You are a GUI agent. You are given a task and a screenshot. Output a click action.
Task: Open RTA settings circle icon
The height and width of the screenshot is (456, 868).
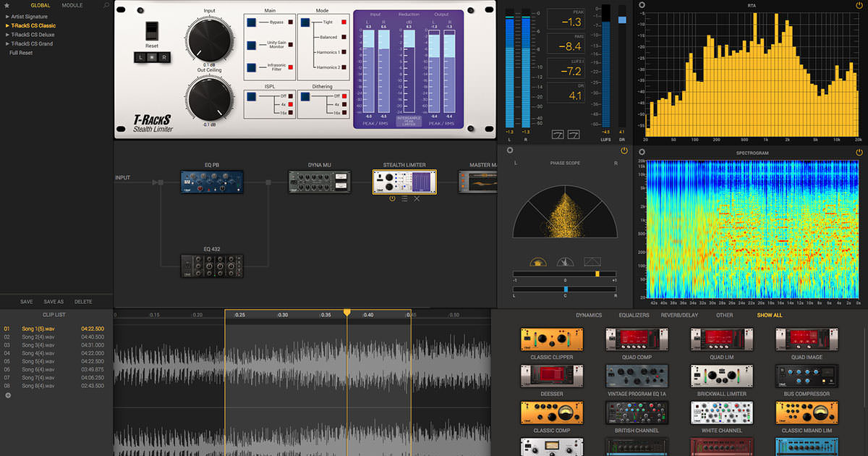tap(642, 5)
